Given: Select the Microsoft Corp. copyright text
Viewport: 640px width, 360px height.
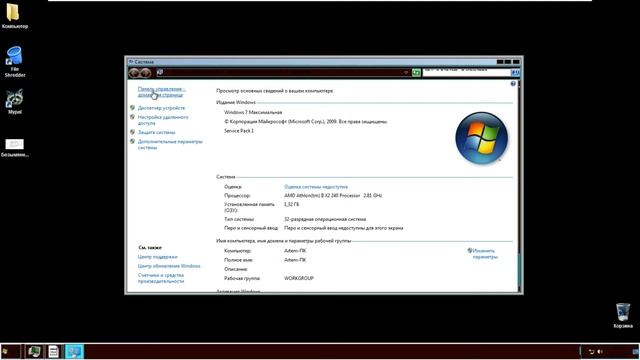Looking at the screenshot, I should [306, 122].
